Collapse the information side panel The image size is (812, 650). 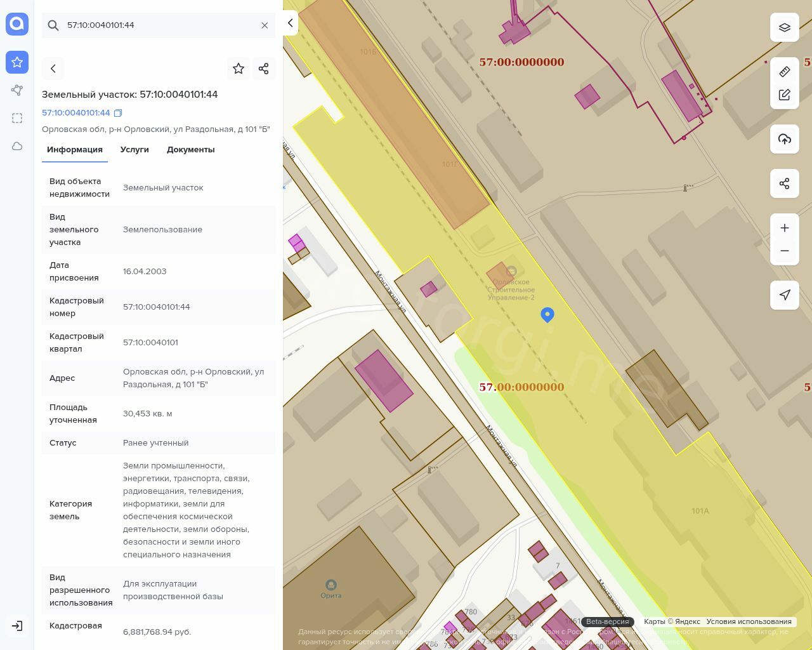pos(290,23)
